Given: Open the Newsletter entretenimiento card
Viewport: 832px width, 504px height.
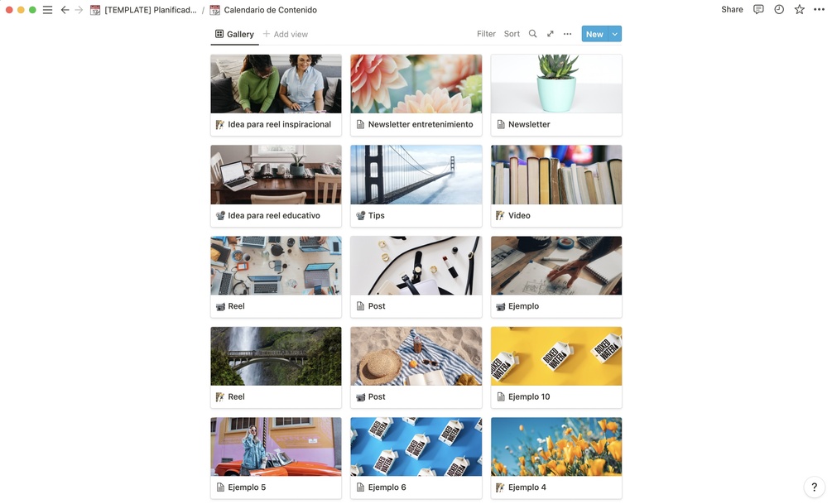Looking at the screenshot, I should [416, 95].
